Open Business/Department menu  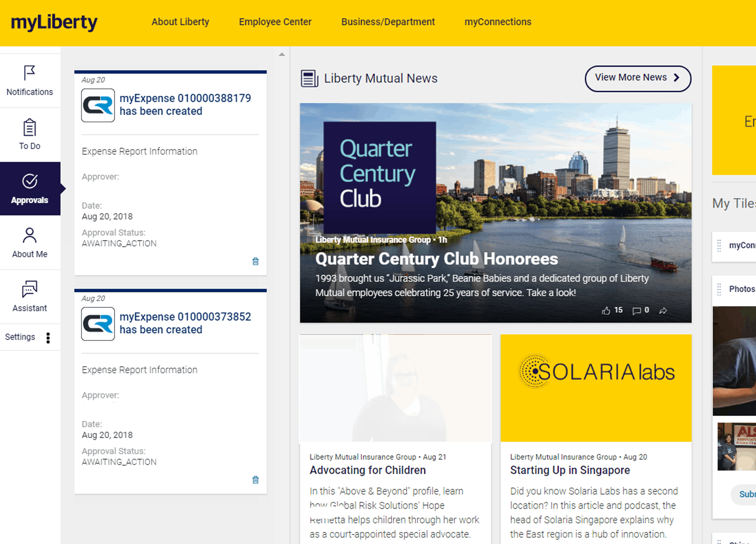coord(388,22)
